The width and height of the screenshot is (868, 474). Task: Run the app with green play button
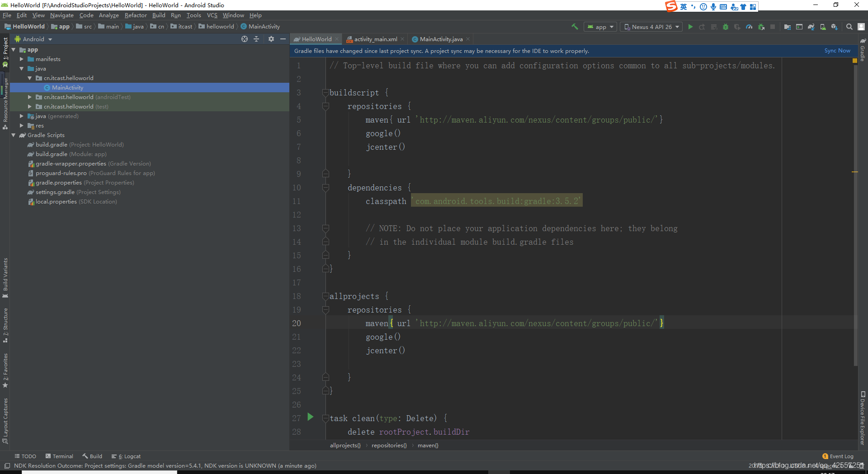coord(690,27)
